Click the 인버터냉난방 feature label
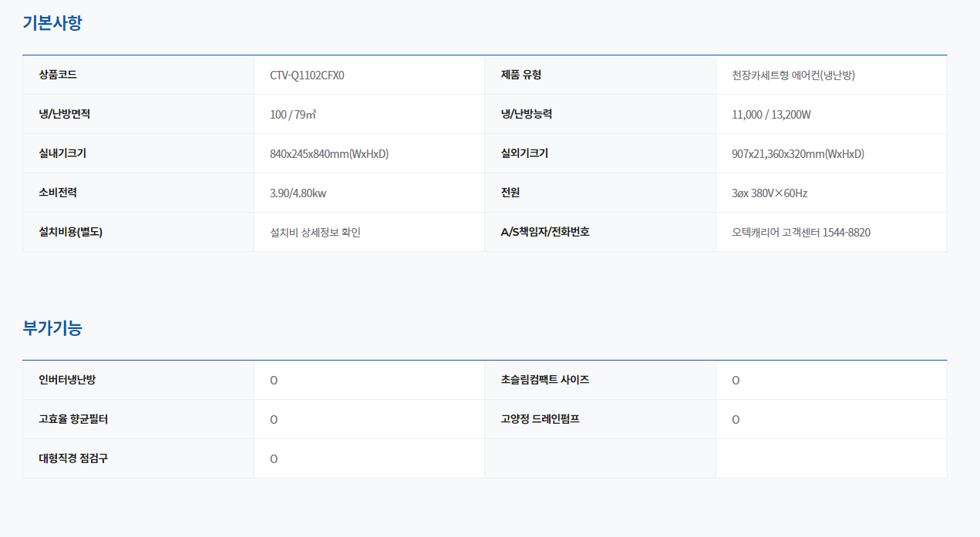The image size is (980, 537). coord(67,380)
